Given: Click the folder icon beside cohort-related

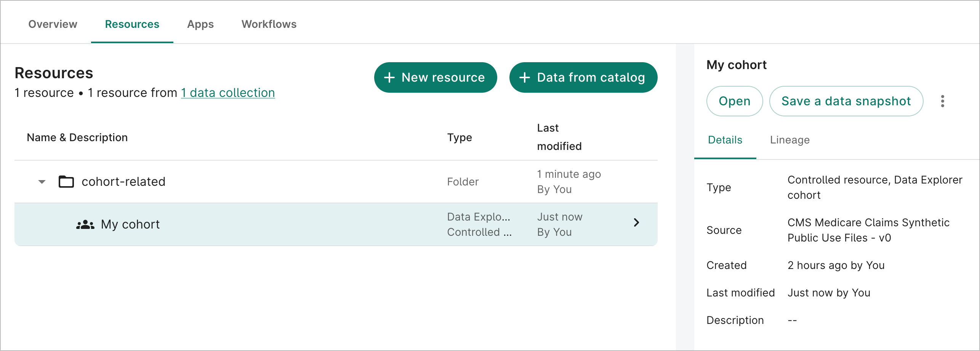Looking at the screenshot, I should click(66, 182).
